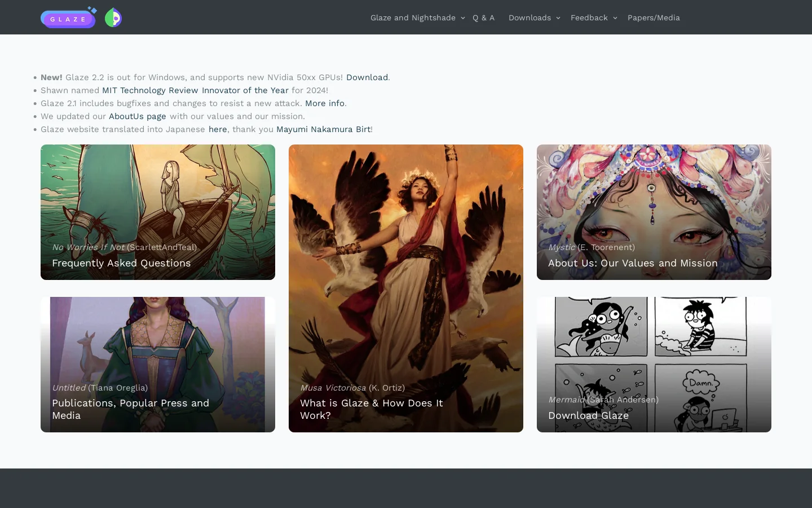Visit the AboutUs page link

pos(138,116)
